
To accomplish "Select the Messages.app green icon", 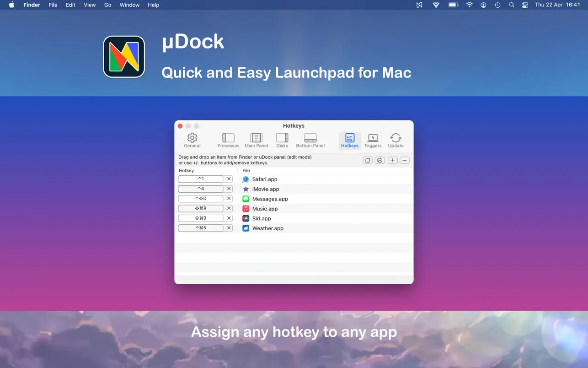I will (246, 199).
